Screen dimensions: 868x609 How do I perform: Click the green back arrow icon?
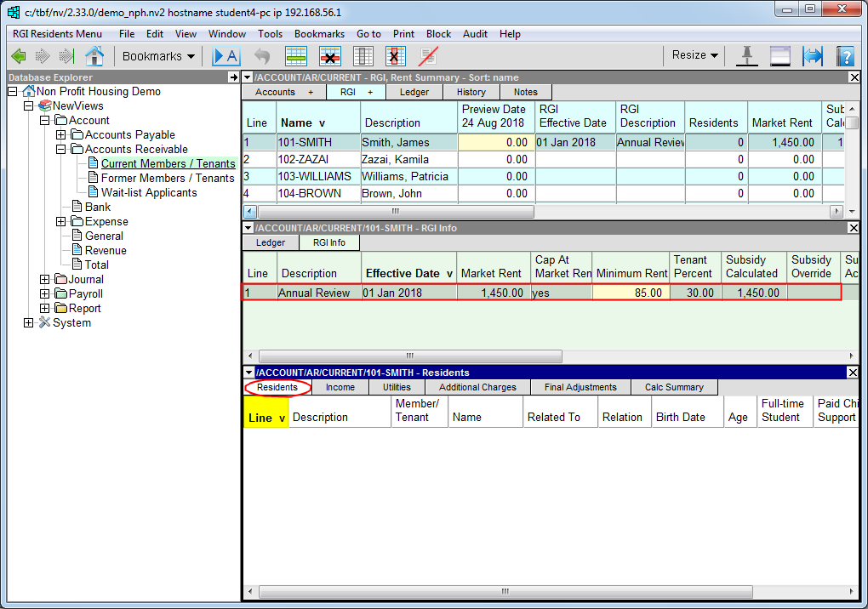tap(19, 56)
